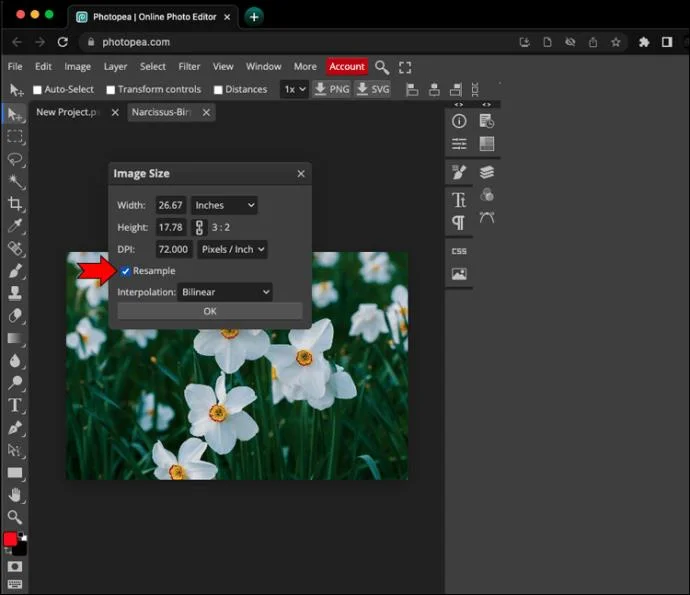The height and width of the screenshot is (595, 690).
Task: Click the red Account button
Action: (x=347, y=66)
